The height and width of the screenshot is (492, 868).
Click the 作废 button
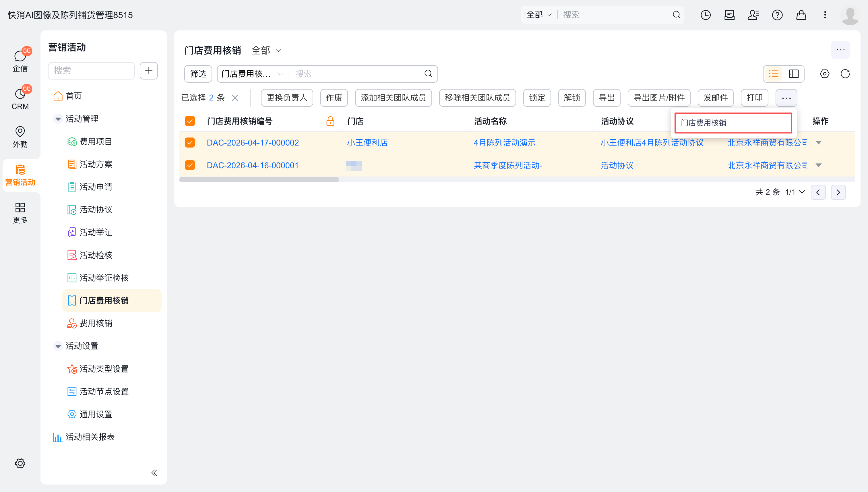334,98
